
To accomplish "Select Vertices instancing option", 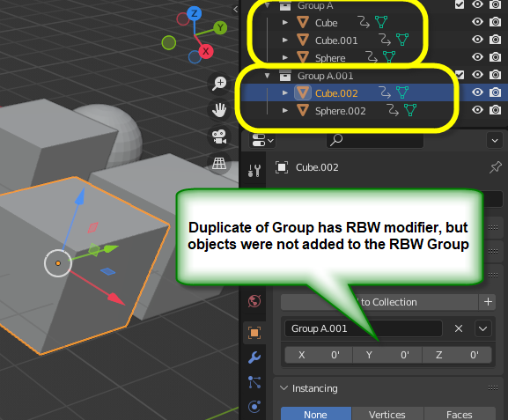I will tap(387, 414).
